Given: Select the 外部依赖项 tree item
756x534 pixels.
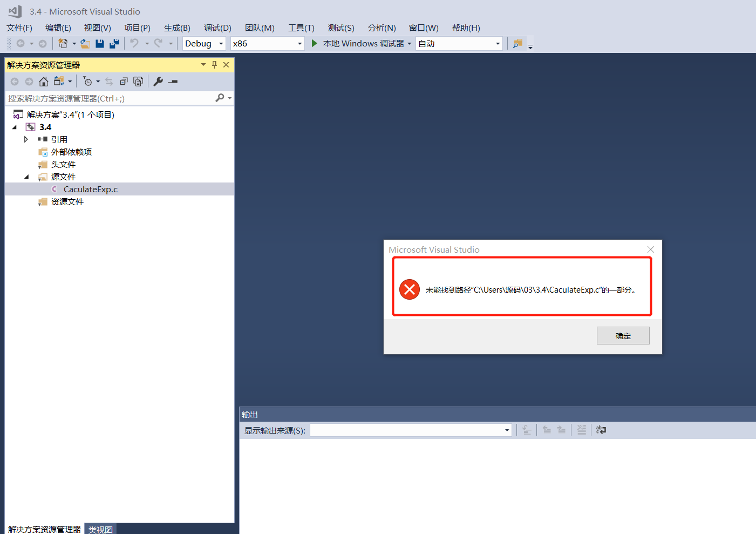Looking at the screenshot, I should pos(71,152).
